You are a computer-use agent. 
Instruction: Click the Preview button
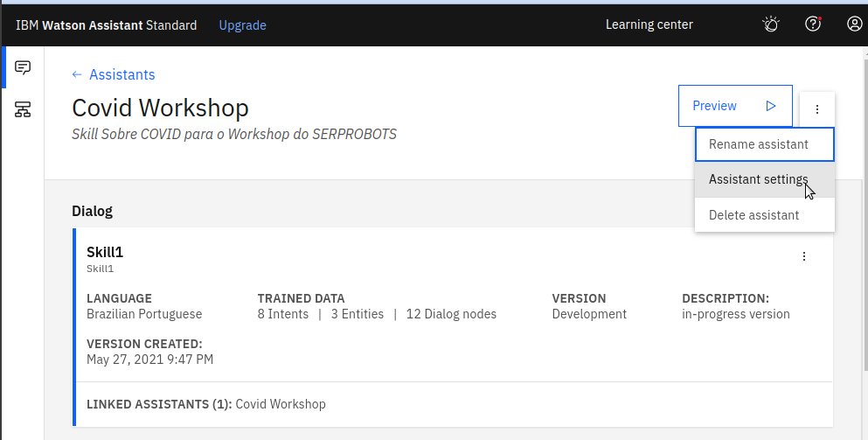coord(735,106)
